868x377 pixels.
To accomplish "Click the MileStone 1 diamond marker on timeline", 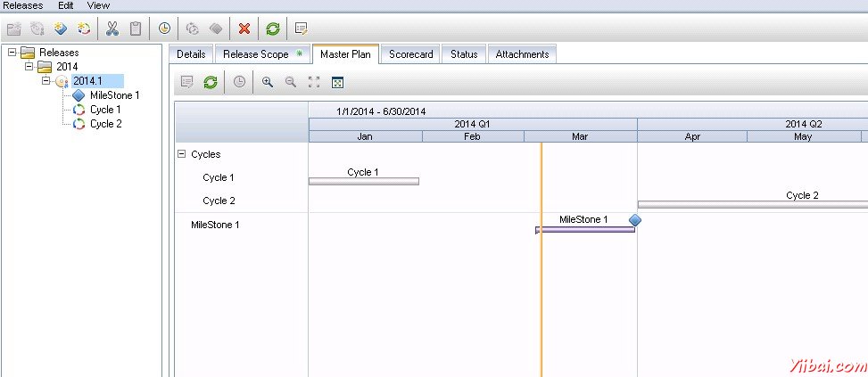I will (635, 220).
